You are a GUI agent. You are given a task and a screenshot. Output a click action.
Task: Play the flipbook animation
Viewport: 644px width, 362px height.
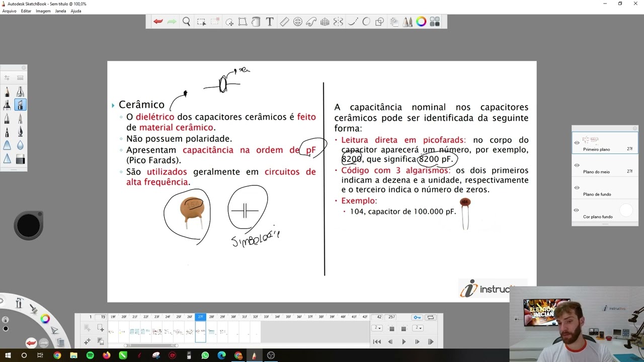[x=404, y=342]
